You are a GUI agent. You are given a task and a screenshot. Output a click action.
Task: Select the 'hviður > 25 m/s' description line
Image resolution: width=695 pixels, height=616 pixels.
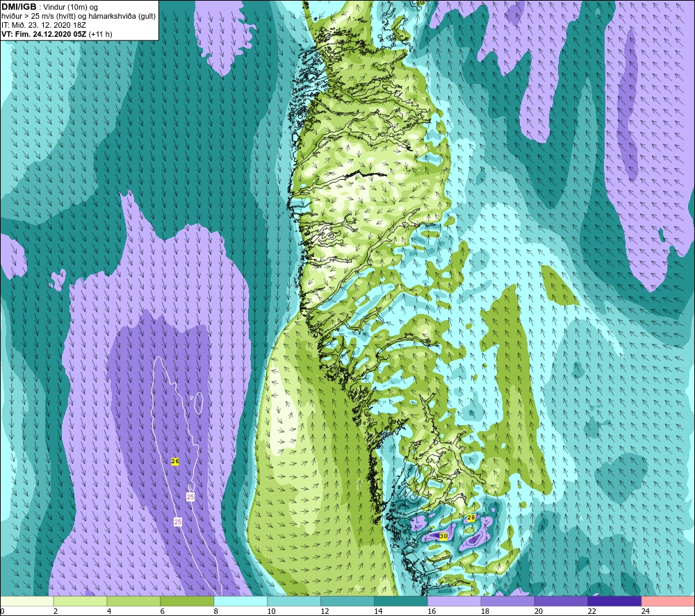[79, 16]
